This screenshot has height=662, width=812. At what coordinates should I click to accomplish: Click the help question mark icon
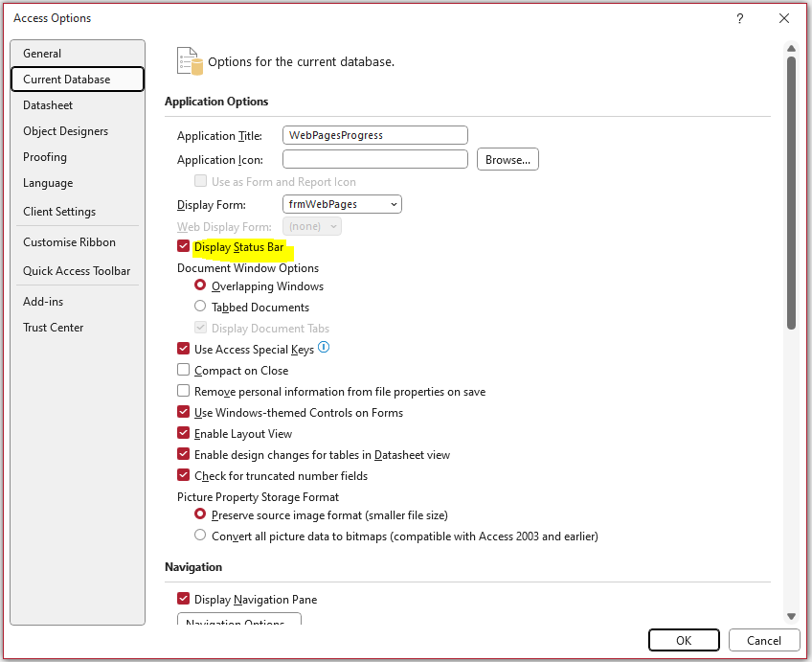pos(739,18)
